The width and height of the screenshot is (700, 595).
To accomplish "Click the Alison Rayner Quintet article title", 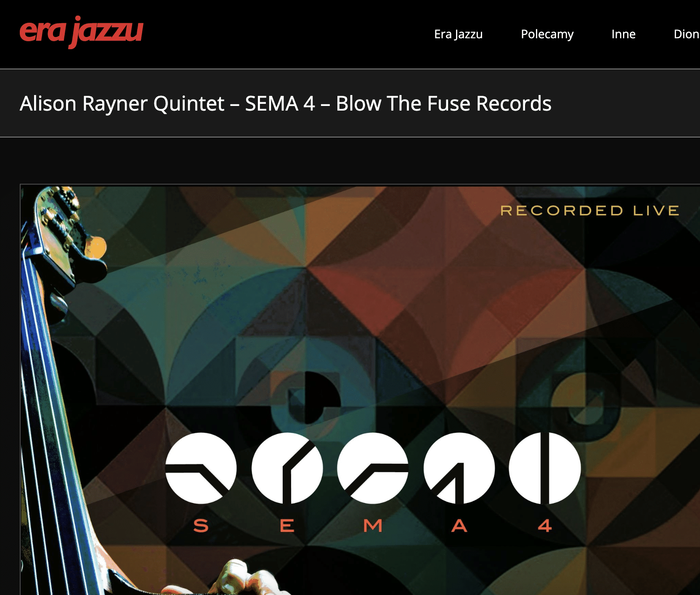I will (285, 103).
